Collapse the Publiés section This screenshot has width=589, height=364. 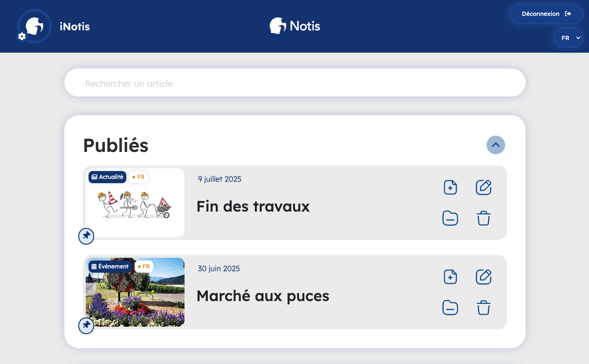pos(495,145)
